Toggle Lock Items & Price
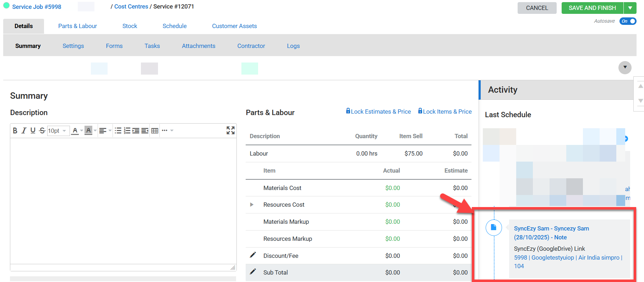This screenshot has height=282, width=644. 445,112
